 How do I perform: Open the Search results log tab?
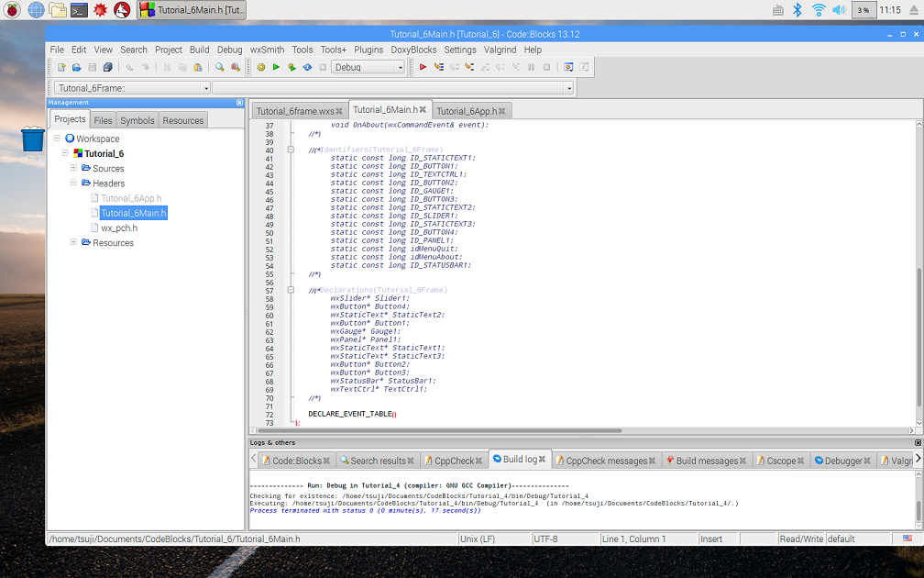pos(378,461)
